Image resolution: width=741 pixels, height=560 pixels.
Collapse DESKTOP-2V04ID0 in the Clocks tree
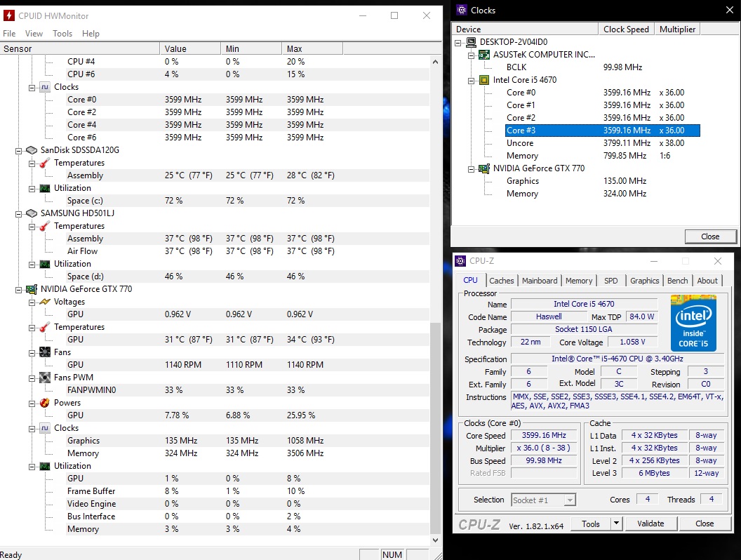tap(458, 43)
